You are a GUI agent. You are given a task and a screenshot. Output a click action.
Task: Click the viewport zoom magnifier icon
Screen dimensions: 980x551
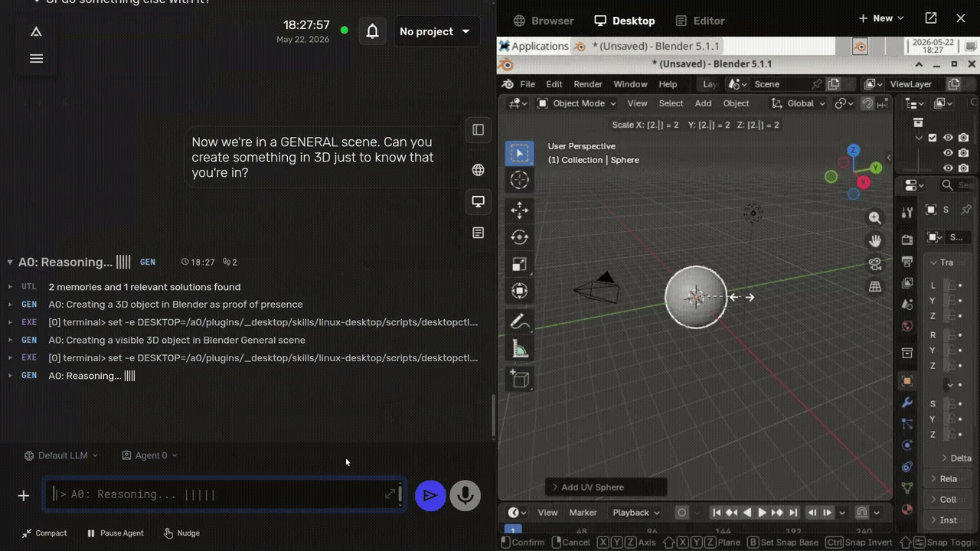pyautogui.click(x=875, y=218)
